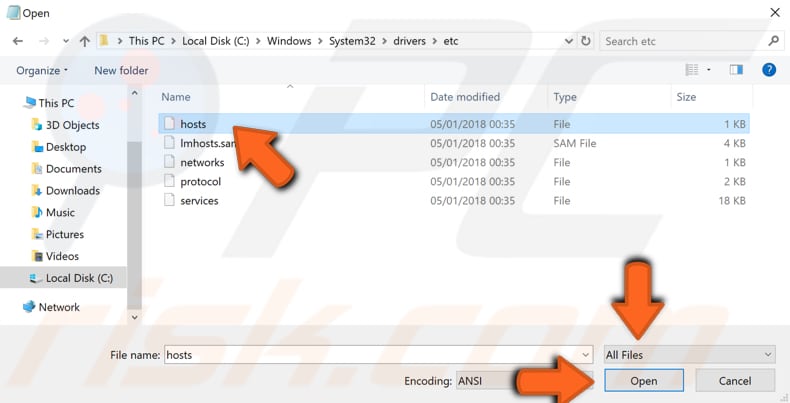This screenshot has height=403, width=790.
Task: Select Network in the sidebar
Action: click(x=59, y=307)
